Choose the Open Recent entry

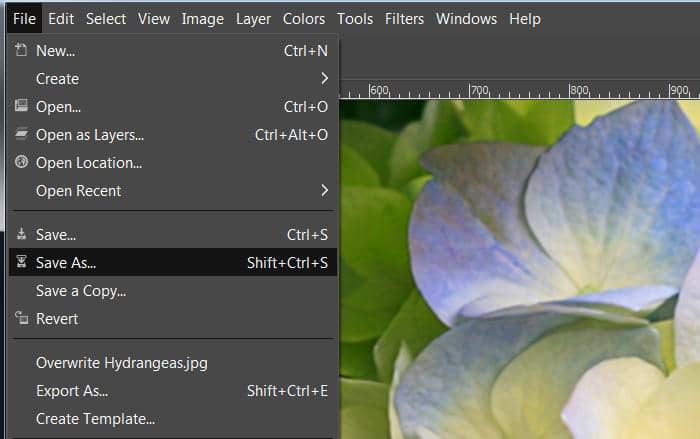pos(173,191)
